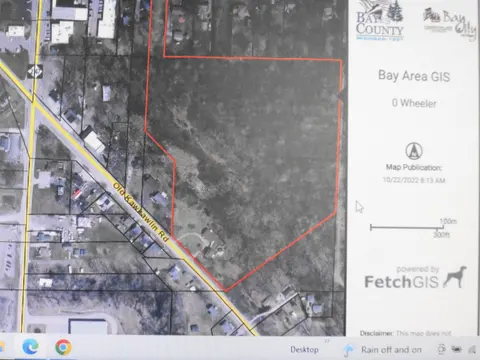The width and height of the screenshot is (480, 360).
Task: Expand the Desktop toolbar chevron
Action: pos(327,341)
